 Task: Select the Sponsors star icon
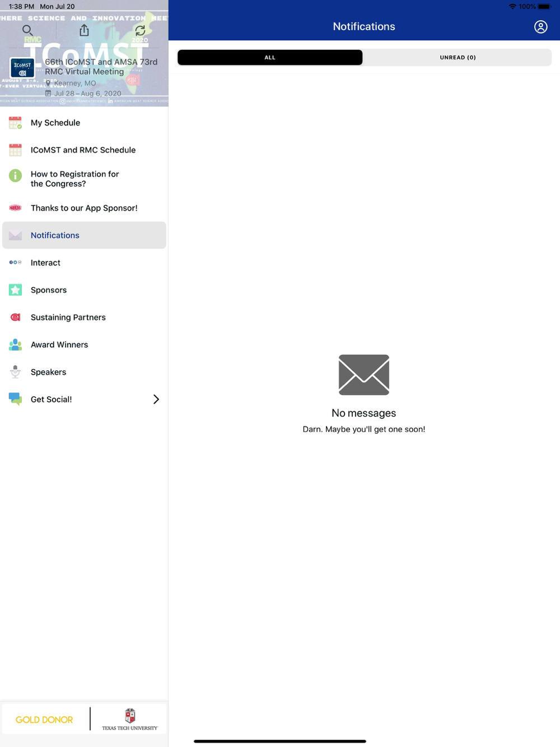(15, 290)
